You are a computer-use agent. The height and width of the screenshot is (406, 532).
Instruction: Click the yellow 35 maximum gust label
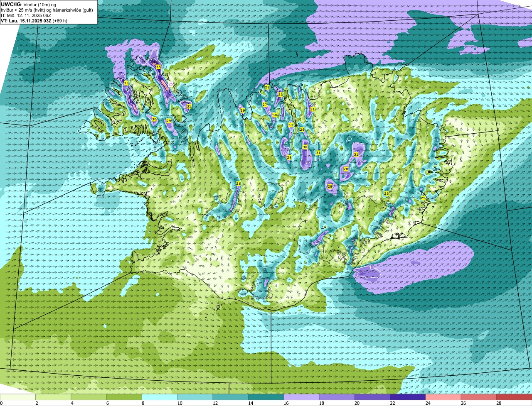point(158,66)
